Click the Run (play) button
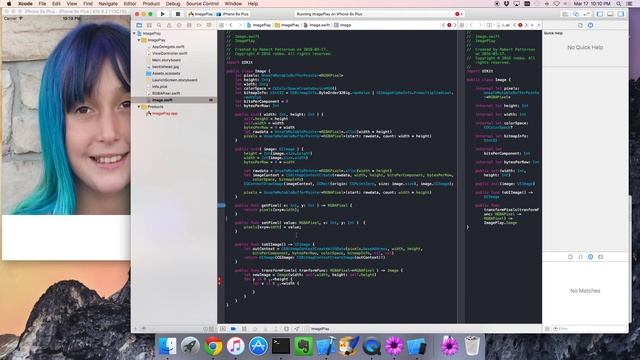Image resolution: width=640 pixels, height=360 pixels. (162, 14)
